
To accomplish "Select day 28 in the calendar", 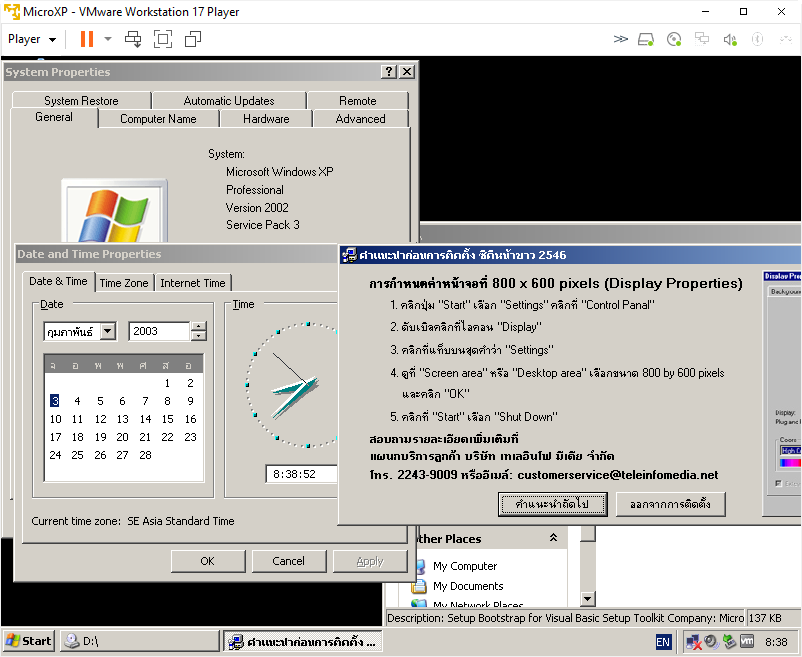I will [x=145, y=455].
